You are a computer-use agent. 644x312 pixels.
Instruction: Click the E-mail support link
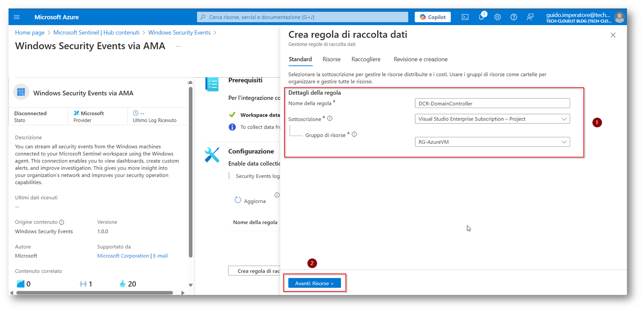(x=160, y=256)
